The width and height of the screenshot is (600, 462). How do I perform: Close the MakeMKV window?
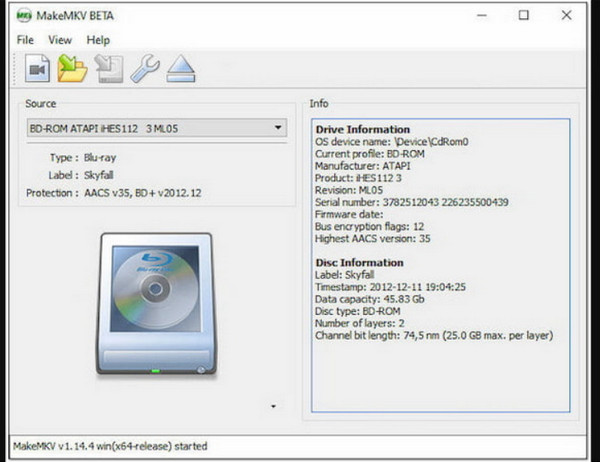click(x=566, y=15)
